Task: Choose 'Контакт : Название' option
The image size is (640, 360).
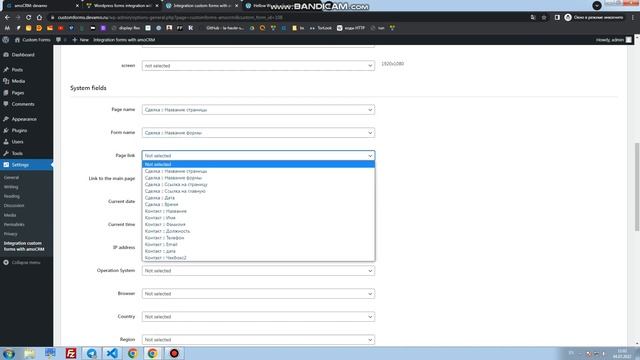Action: click(x=258, y=211)
